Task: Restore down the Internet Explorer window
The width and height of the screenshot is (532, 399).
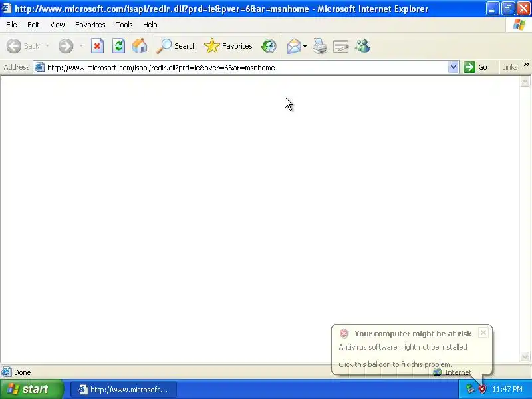Action: 508,9
